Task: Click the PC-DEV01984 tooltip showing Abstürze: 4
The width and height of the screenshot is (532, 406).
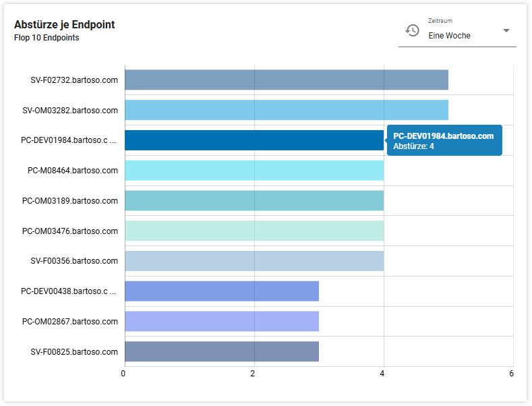Action: [444, 140]
